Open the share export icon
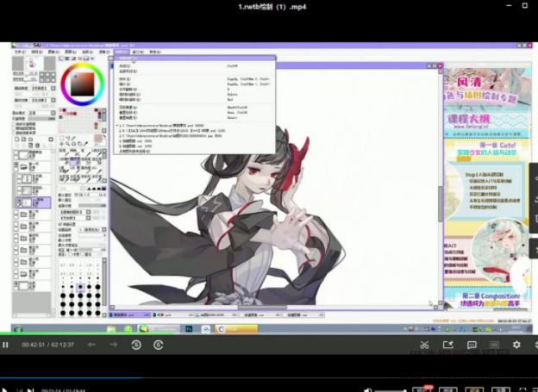The height and width of the screenshot is (392, 538). pos(448,345)
